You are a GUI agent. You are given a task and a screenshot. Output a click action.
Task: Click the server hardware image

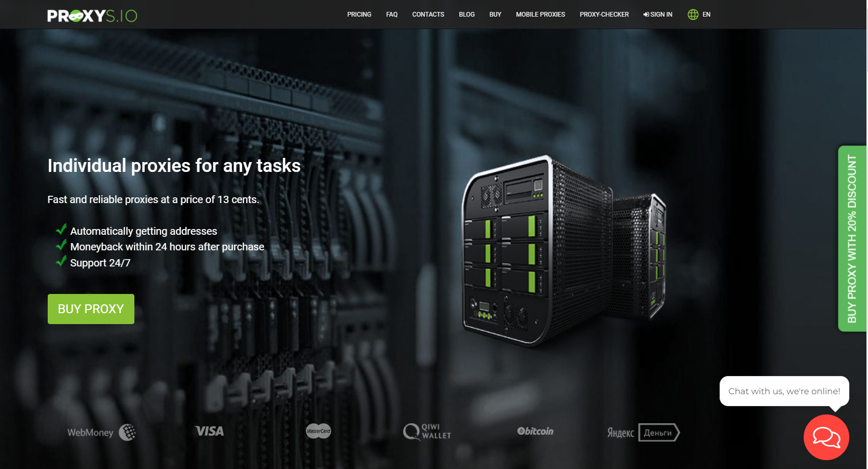[564, 250]
